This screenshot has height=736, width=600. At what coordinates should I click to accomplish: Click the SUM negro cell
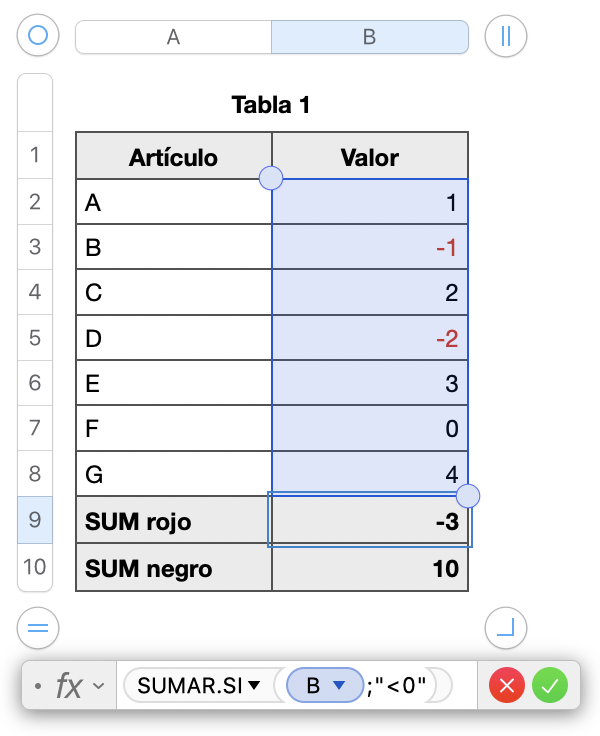pos(173,568)
